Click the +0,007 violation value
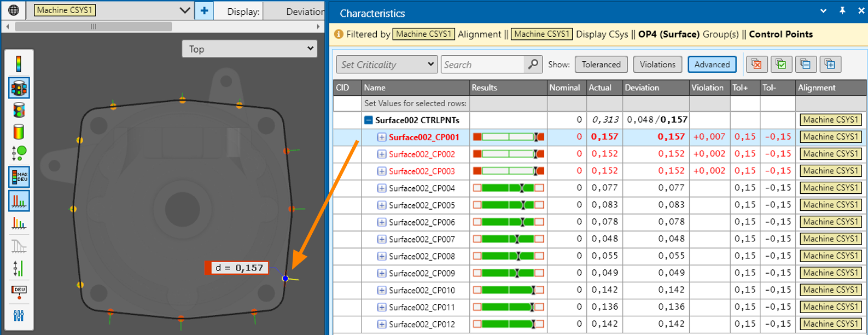868x335 pixels. pyautogui.click(x=709, y=137)
